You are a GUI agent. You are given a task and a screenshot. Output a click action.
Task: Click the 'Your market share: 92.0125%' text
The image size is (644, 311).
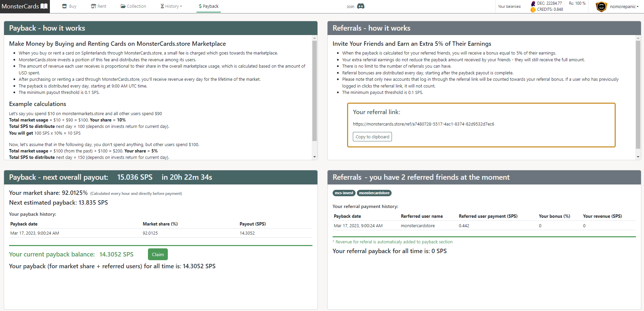48,193
